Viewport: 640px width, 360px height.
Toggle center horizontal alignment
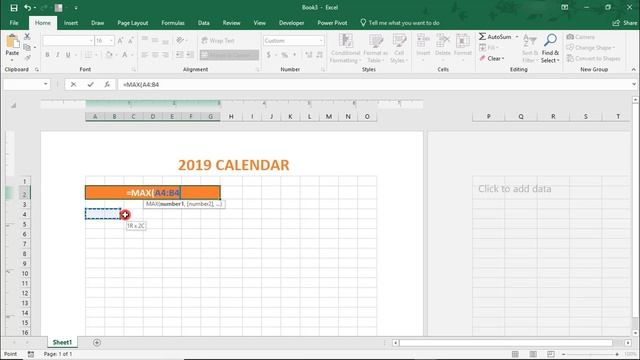tap(155, 55)
